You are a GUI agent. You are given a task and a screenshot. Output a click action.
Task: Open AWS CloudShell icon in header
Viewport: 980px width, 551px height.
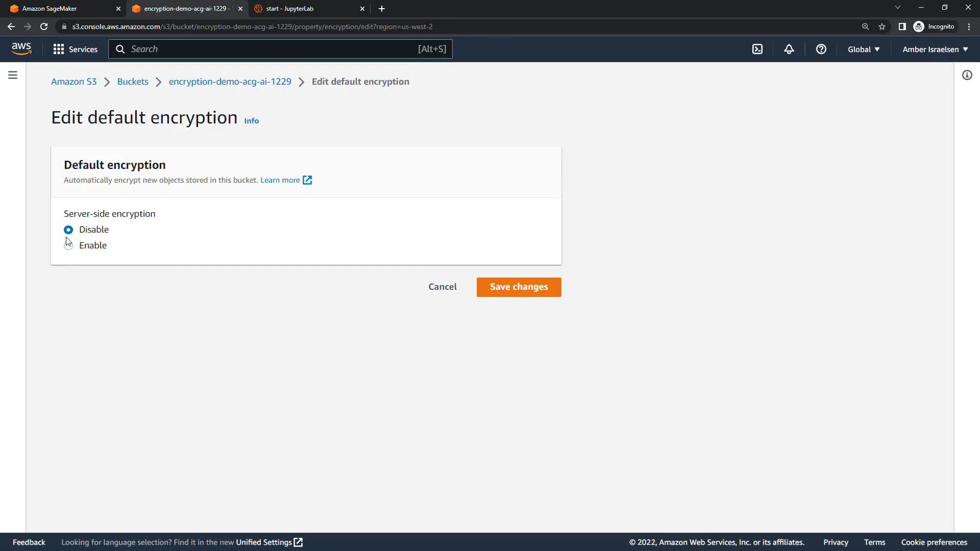[757, 49]
